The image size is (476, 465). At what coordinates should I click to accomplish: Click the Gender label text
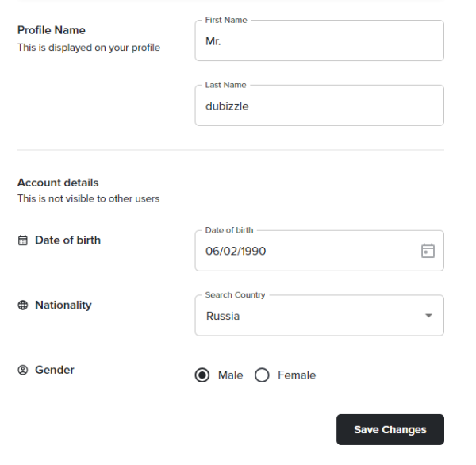tap(55, 370)
